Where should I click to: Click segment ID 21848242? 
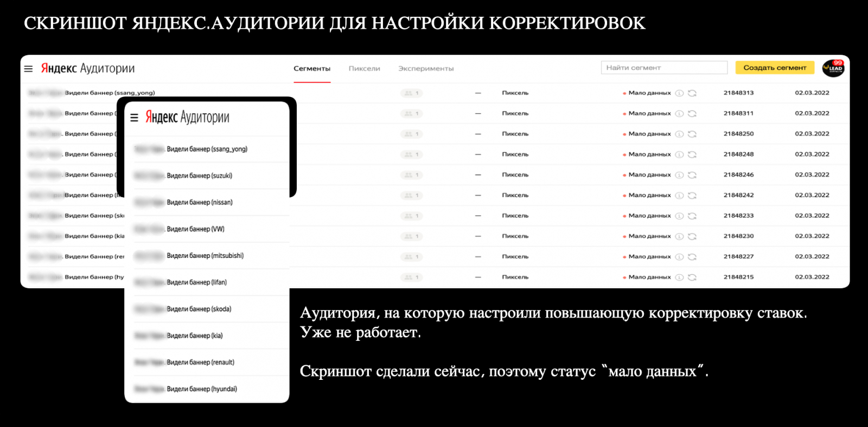click(738, 195)
